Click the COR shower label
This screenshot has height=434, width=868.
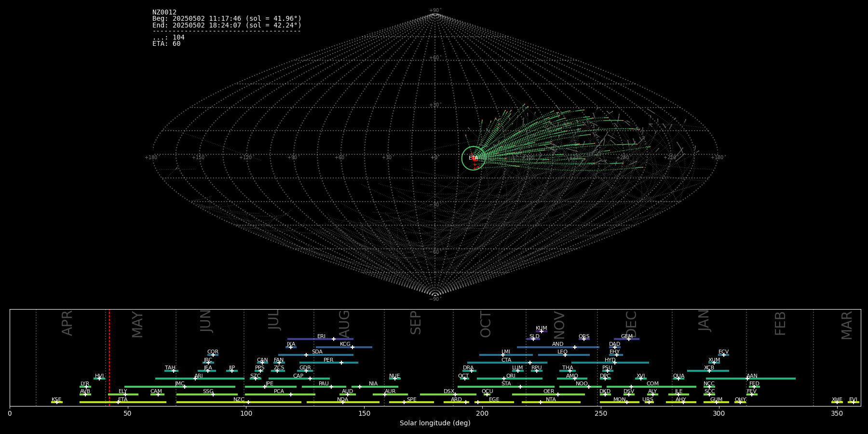(213, 352)
